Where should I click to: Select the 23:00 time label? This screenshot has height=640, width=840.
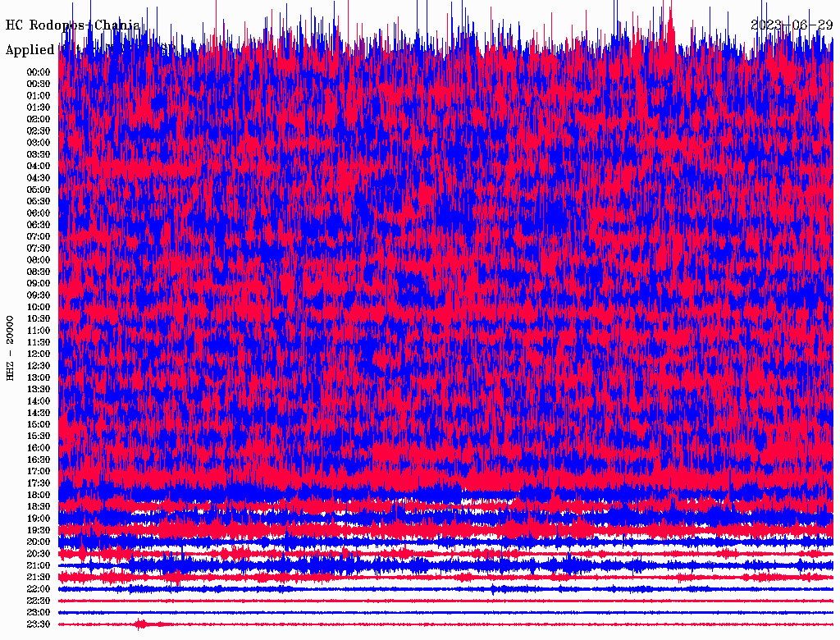tap(39, 612)
